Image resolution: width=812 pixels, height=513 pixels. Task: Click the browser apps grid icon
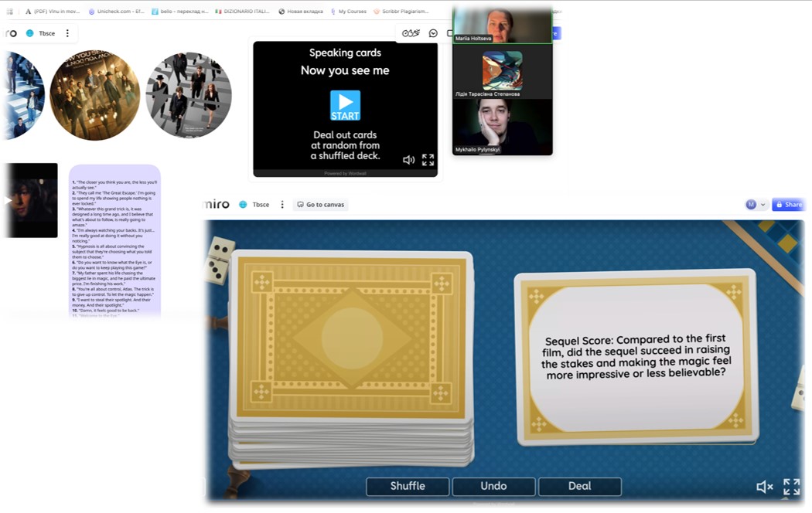(x=10, y=12)
